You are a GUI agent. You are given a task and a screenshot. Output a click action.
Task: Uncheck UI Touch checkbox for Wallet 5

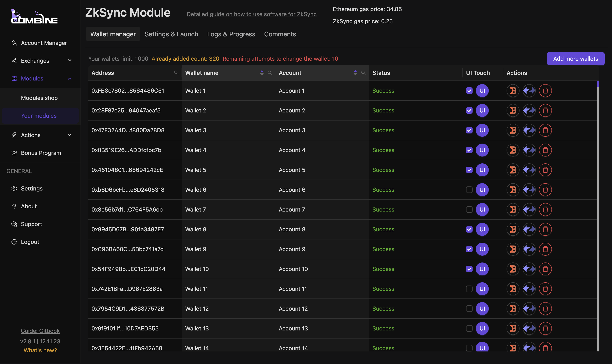[469, 170]
